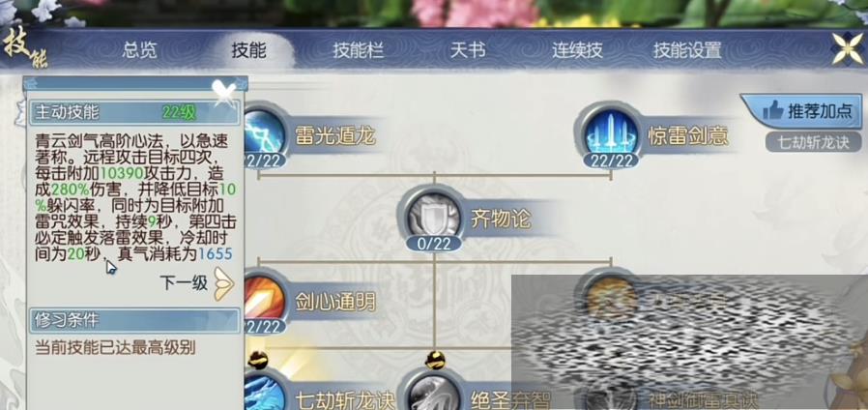
Task: Show next level with 下一级 arrow
Action: pos(223,283)
